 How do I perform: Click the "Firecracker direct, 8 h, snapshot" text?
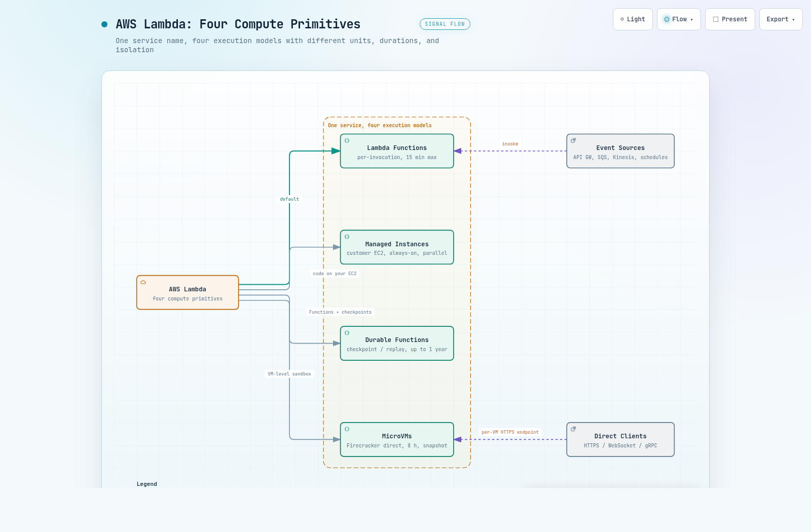tap(397, 446)
